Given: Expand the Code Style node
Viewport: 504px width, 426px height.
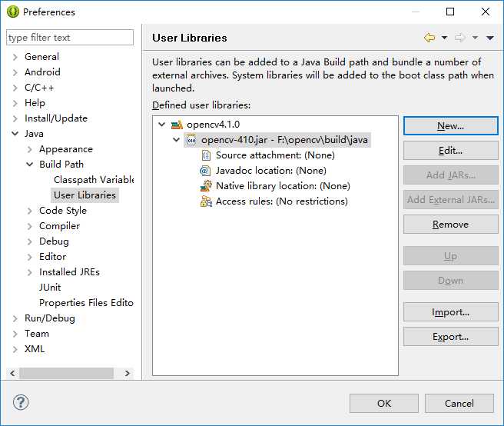Looking at the screenshot, I should pyautogui.click(x=29, y=211).
